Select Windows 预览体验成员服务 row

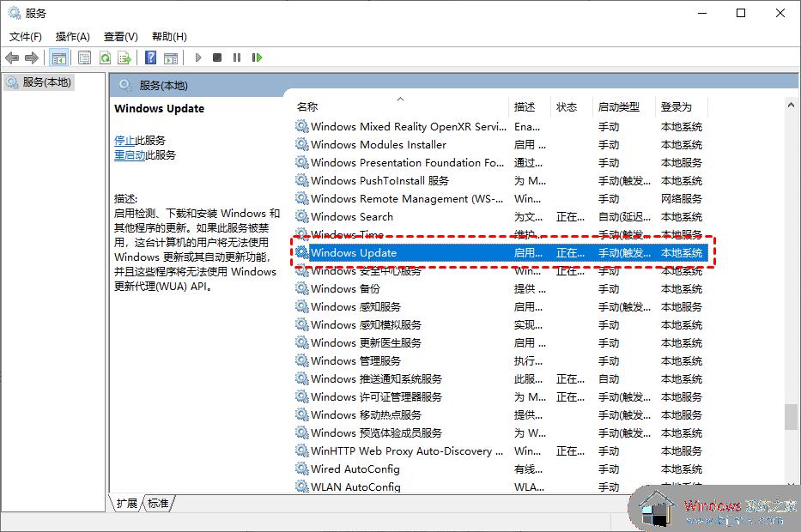coord(501,433)
